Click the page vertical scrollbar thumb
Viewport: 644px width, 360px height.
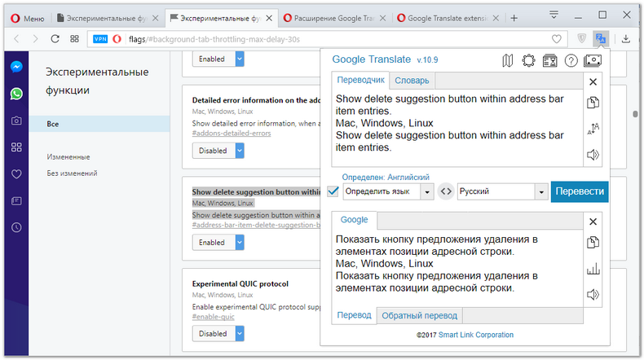[635, 114]
